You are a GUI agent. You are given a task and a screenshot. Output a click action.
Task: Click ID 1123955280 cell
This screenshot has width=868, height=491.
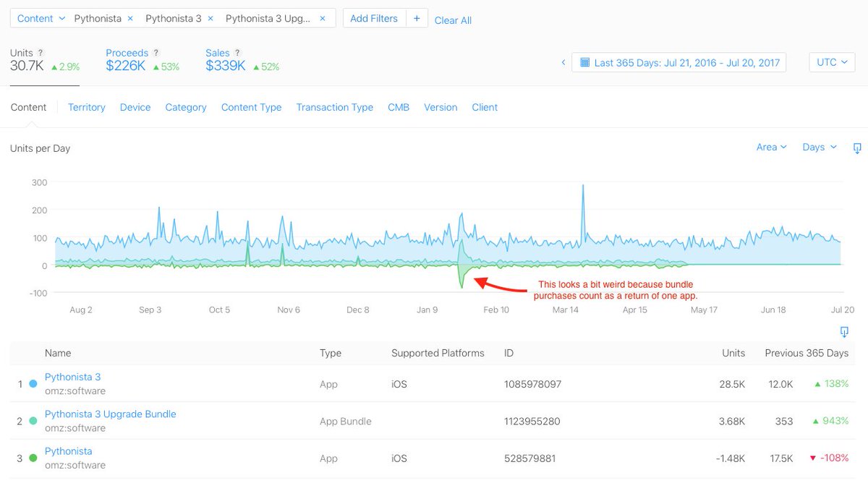coord(532,421)
